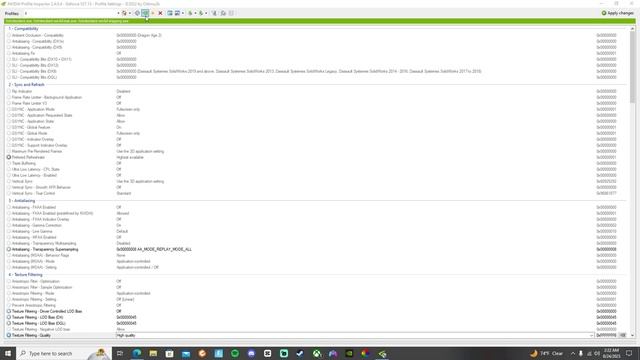Click the create new profile star icon
The image size is (640, 360).
(153, 13)
